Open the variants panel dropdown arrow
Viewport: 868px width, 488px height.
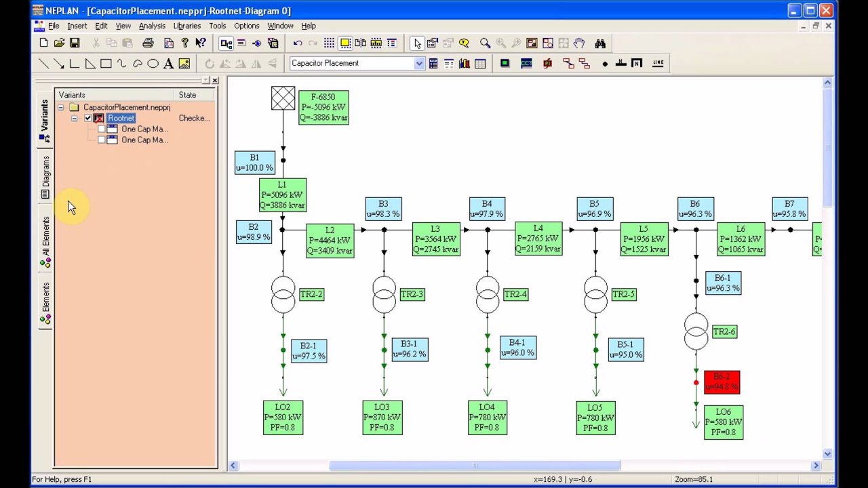click(x=205, y=81)
